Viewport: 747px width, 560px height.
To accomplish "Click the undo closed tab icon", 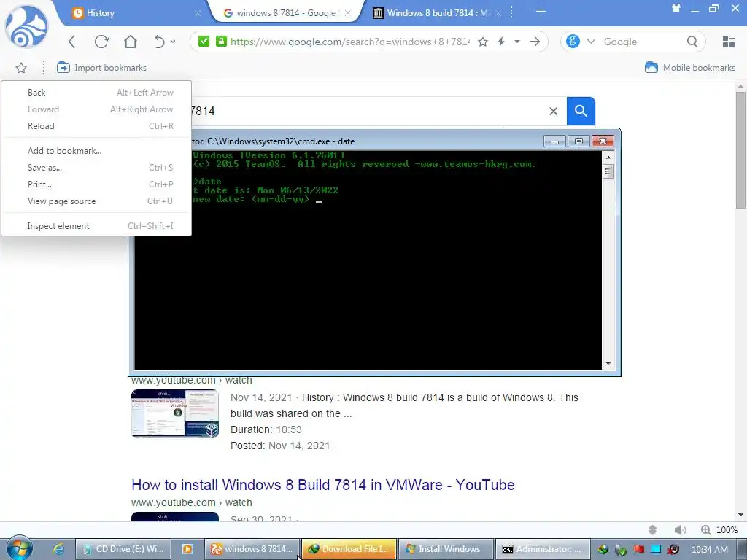I will point(160,42).
